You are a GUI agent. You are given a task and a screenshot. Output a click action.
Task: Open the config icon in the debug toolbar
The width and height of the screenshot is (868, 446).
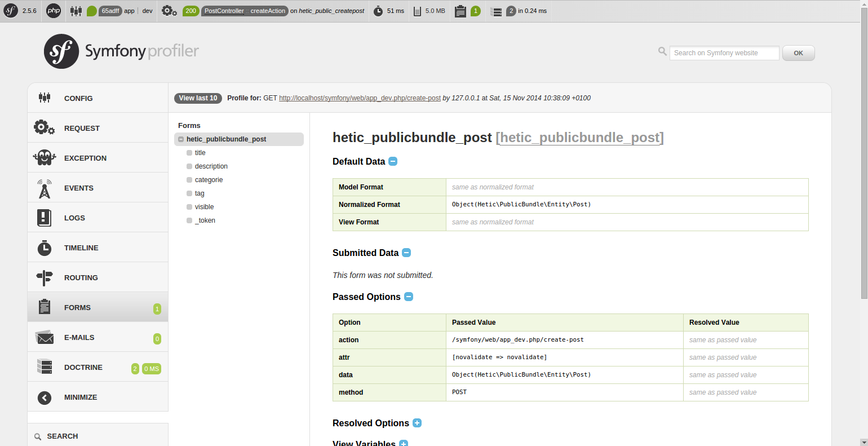(76, 11)
